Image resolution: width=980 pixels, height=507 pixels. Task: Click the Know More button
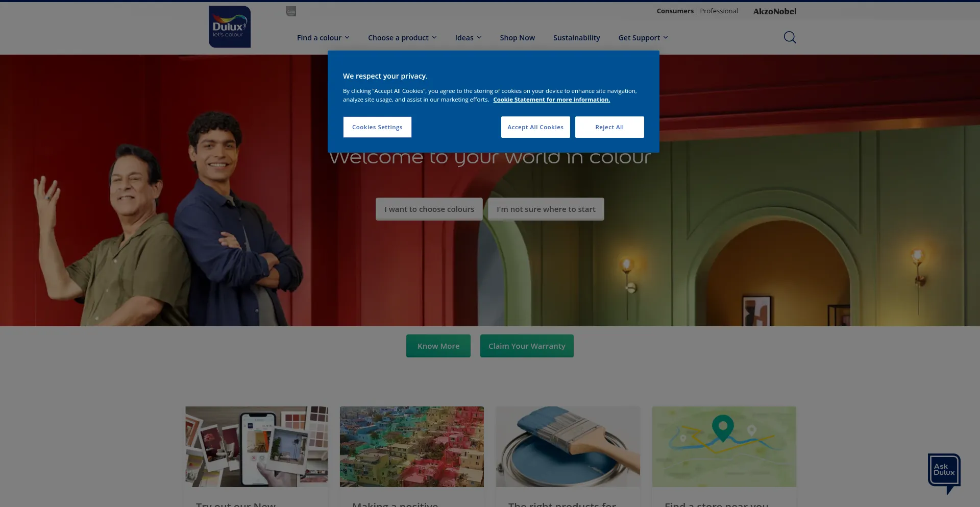point(438,346)
